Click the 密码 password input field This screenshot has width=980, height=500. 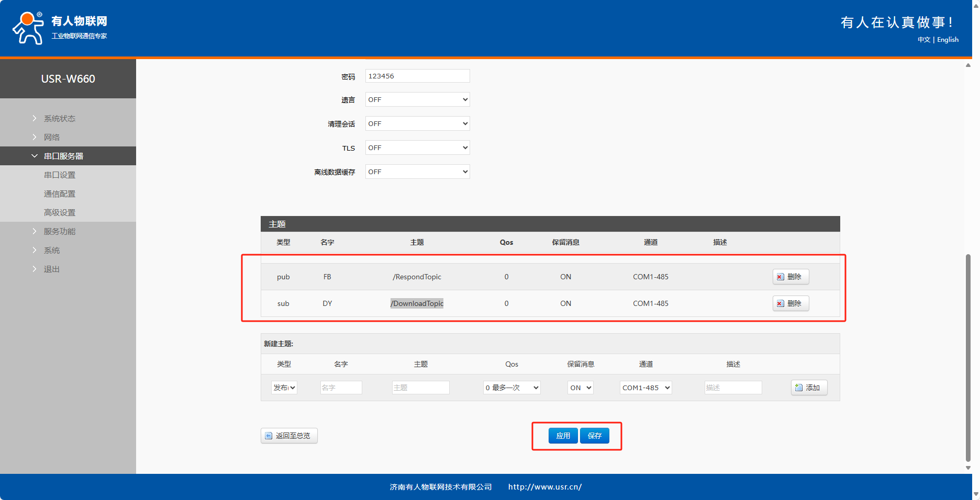pyautogui.click(x=417, y=76)
